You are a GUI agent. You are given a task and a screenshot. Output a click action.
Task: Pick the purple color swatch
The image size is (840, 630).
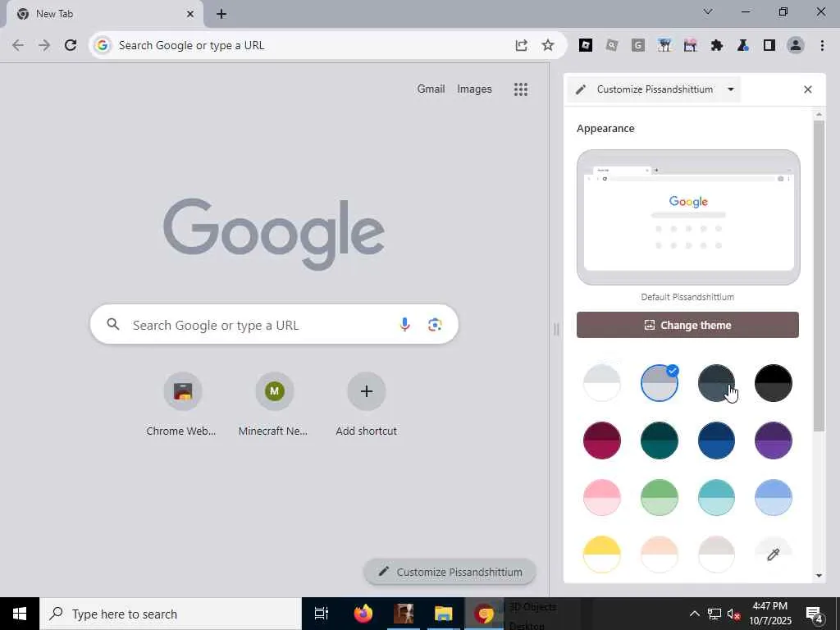tap(773, 441)
